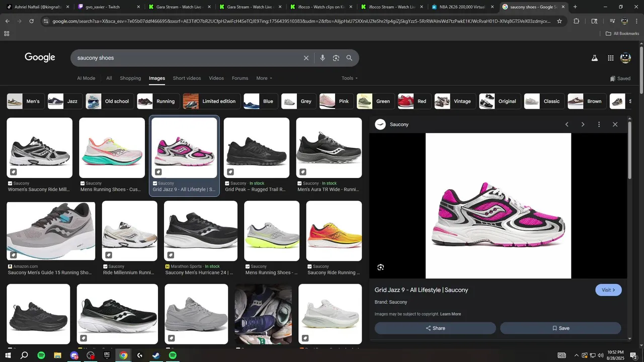This screenshot has width=644, height=362.
Task: Open Google Search Labs flask icon
Action: [595, 58]
